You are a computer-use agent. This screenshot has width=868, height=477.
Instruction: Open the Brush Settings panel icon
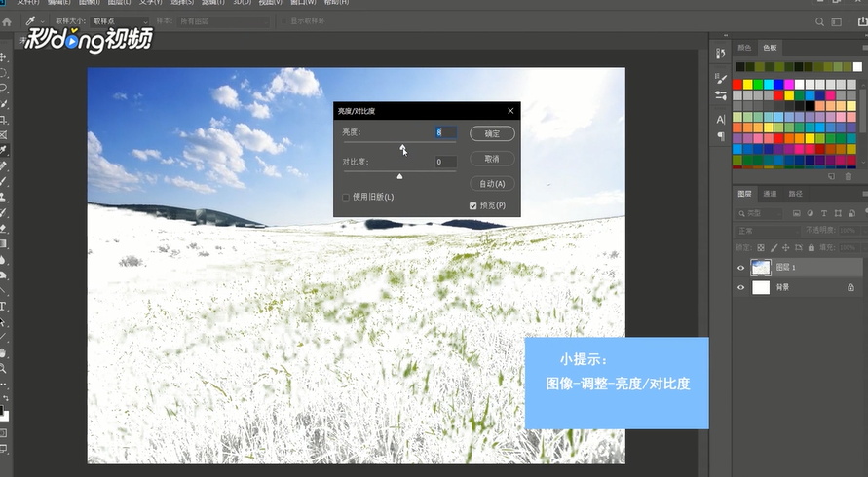[x=720, y=79]
